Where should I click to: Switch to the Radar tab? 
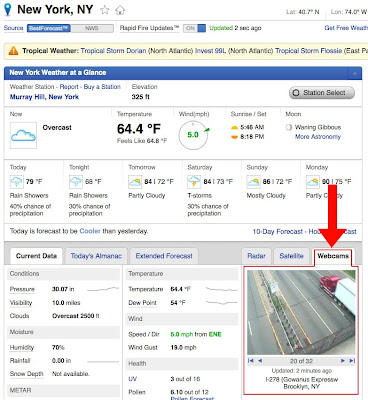256,256
